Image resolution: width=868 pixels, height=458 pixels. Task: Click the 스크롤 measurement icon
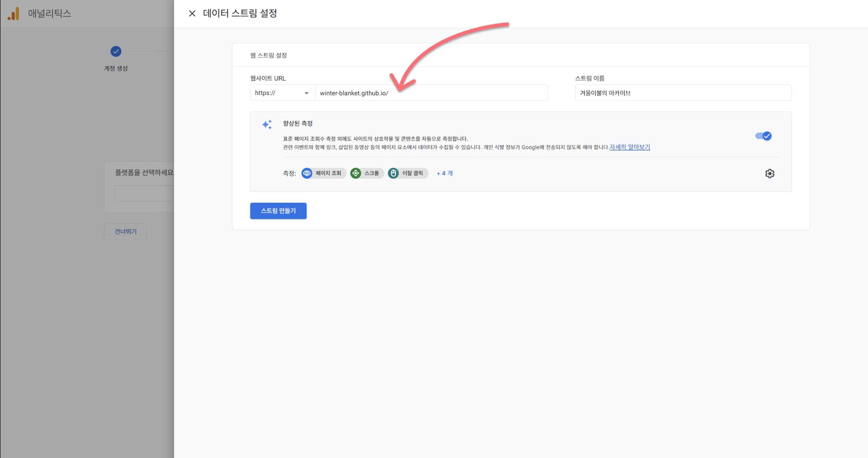coord(355,173)
